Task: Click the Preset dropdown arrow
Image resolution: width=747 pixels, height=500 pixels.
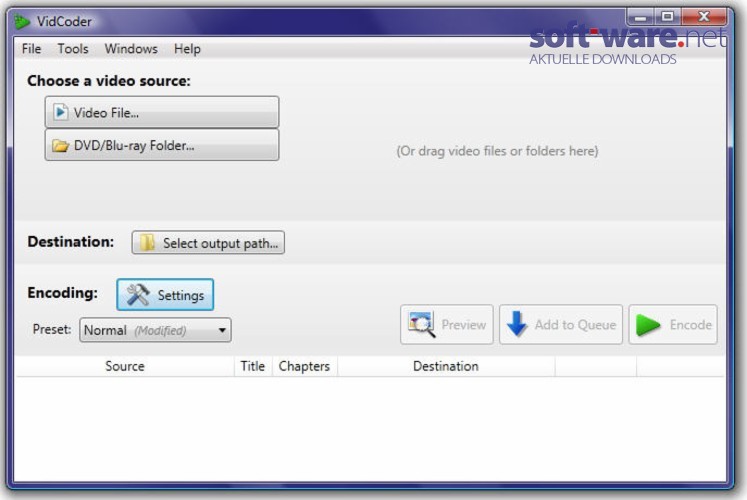Action: (x=222, y=330)
